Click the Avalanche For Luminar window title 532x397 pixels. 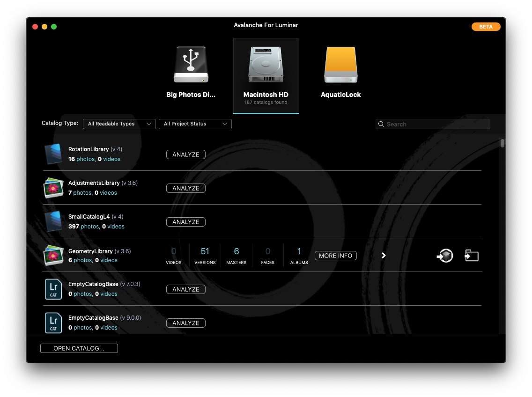tap(266, 25)
